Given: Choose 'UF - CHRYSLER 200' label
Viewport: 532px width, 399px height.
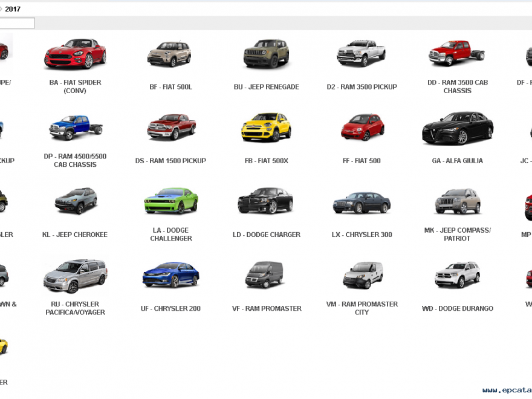Looking at the screenshot, I should point(170,308).
